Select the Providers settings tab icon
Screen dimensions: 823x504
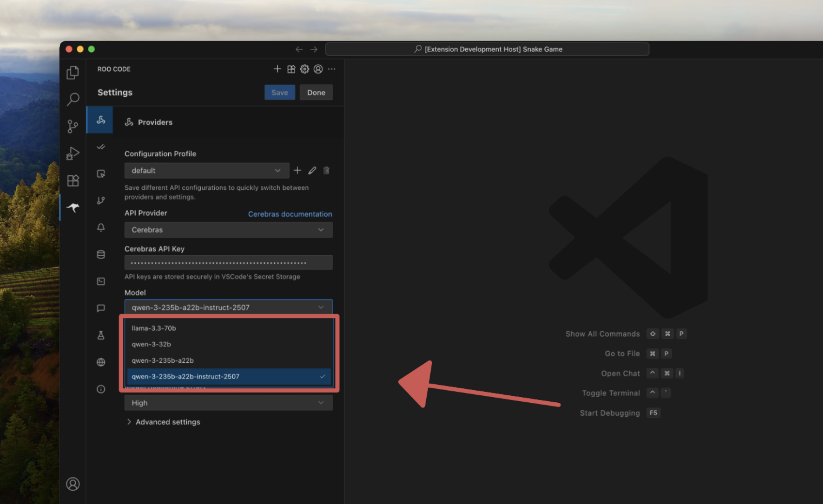pos(101,120)
